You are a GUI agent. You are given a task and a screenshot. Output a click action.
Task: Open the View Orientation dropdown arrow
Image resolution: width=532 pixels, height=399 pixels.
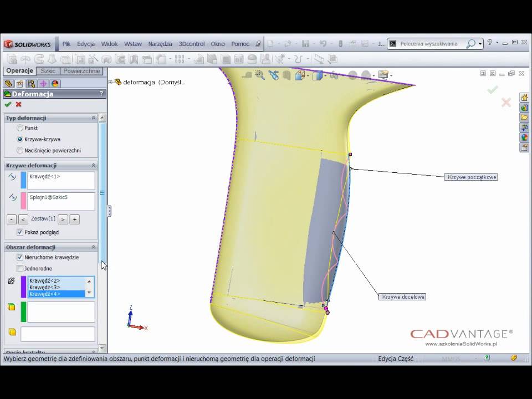[308, 75]
